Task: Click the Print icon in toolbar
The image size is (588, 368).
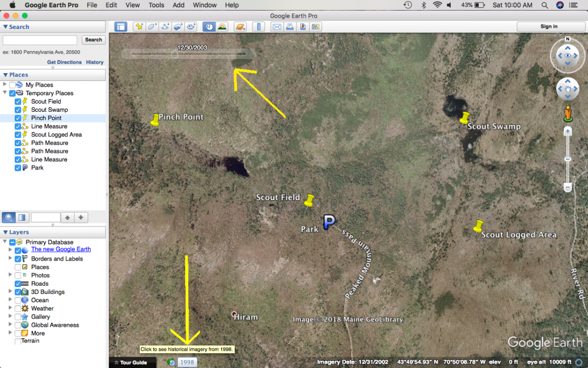Action: [290, 26]
